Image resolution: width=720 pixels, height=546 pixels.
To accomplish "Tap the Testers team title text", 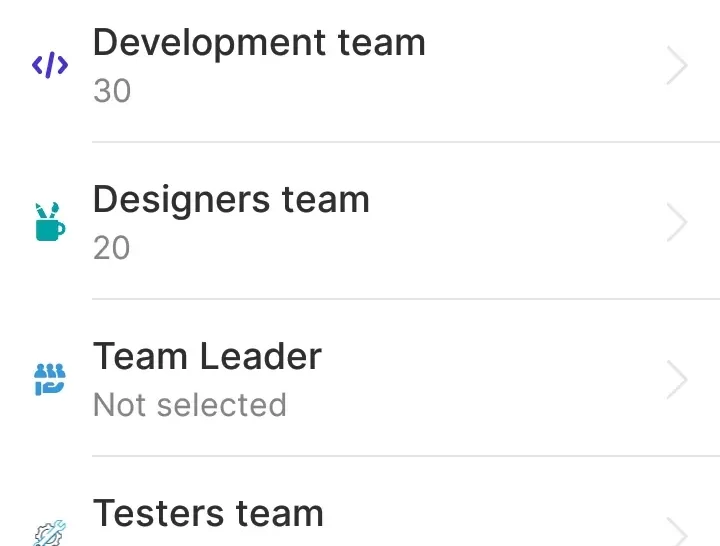I will pyautogui.click(x=208, y=514).
